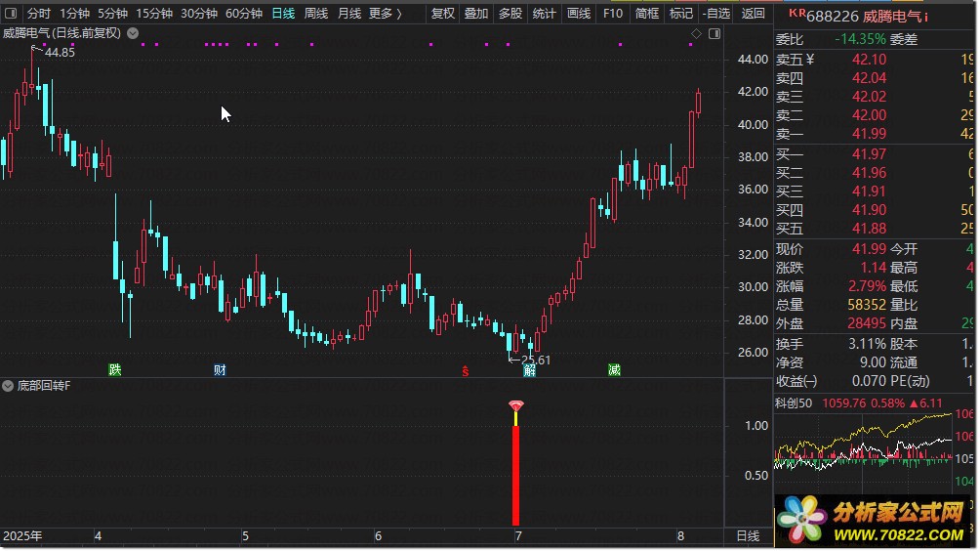Click 委比 value -14.35%
This screenshot has height=551, width=980.
[860, 39]
